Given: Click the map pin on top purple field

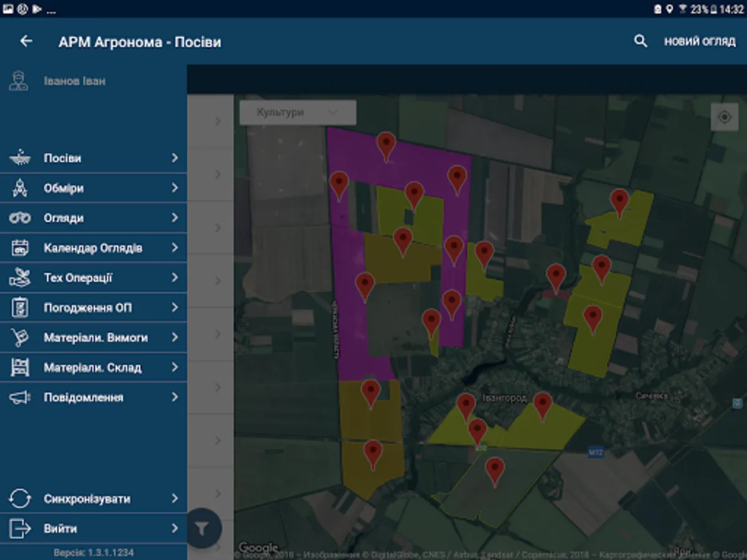Looking at the screenshot, I should (x=387, y=147).
